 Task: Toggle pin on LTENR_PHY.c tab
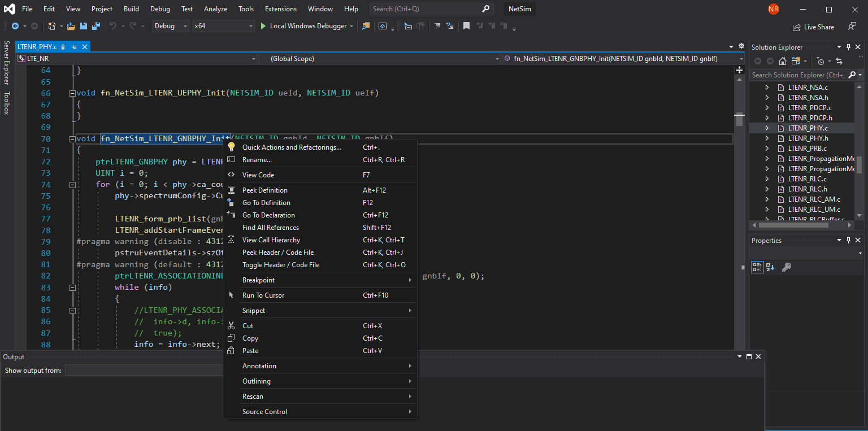[74, 47]
